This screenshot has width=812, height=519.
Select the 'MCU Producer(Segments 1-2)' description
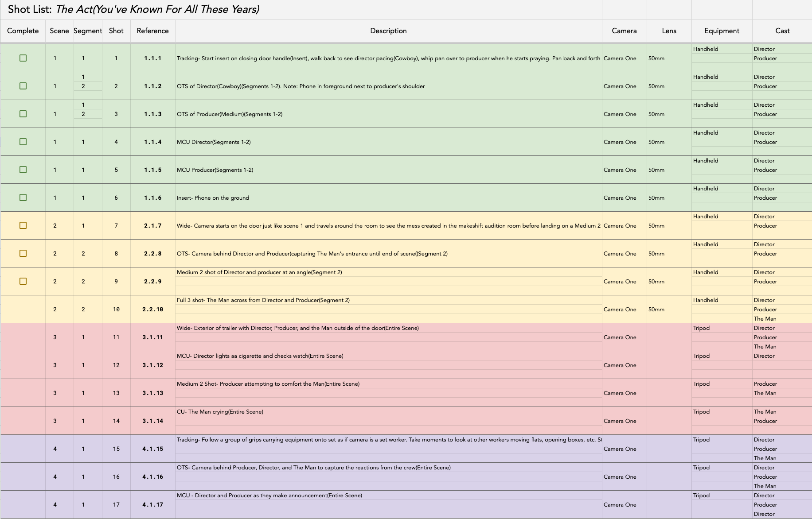[x=388, y=170]
